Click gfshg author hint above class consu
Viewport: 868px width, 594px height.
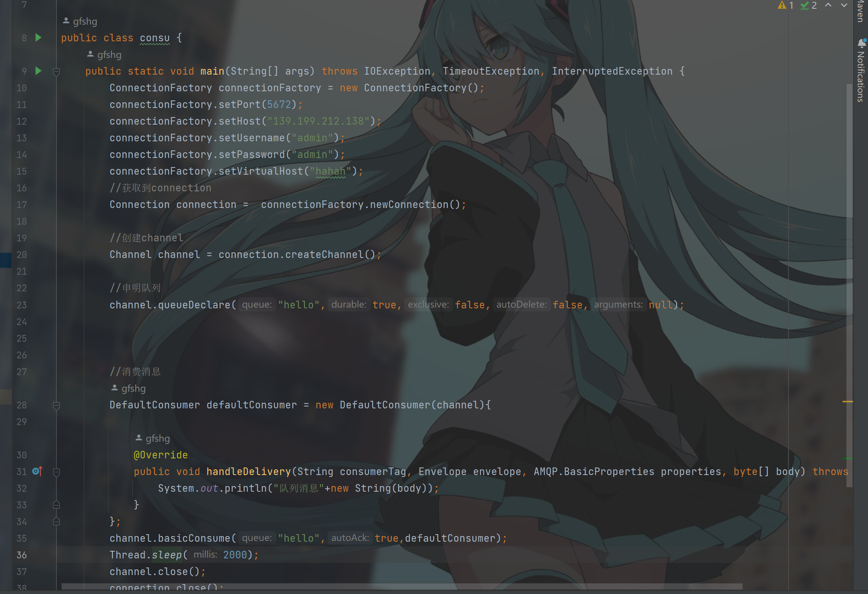(80, 21)
